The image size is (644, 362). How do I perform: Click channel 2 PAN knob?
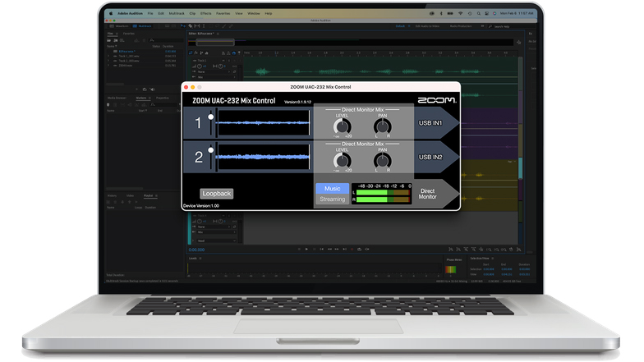click(x=383, y=161)
